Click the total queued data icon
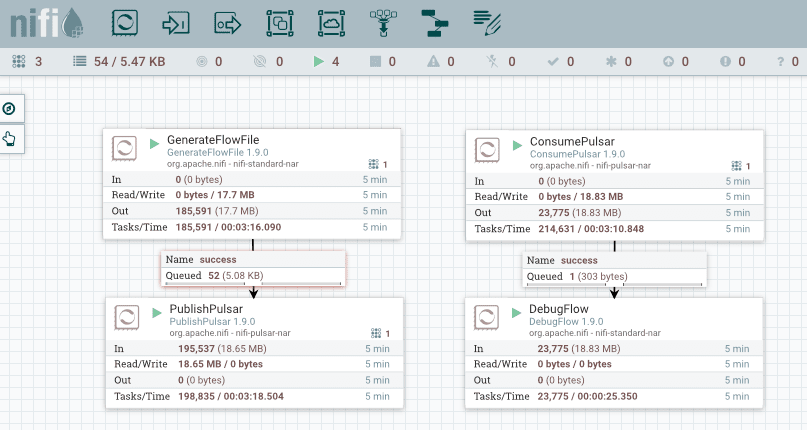This screenshot has height=430, width=807. (79, 62)
